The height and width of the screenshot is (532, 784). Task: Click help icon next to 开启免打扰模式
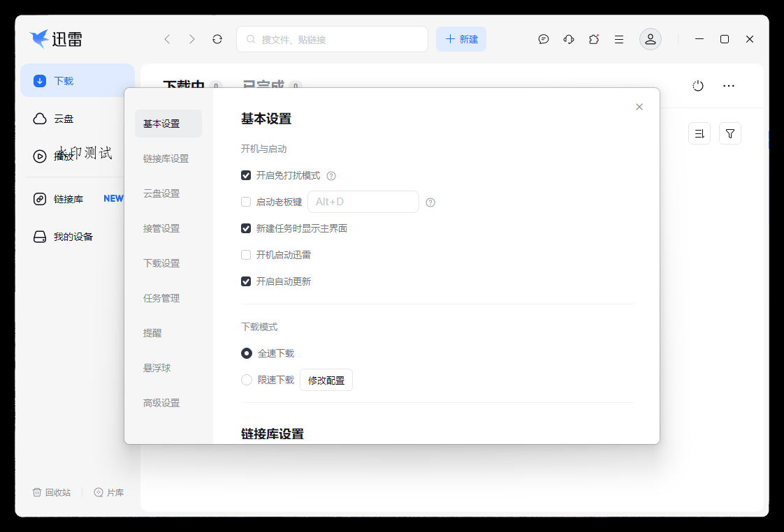[331, 176]
